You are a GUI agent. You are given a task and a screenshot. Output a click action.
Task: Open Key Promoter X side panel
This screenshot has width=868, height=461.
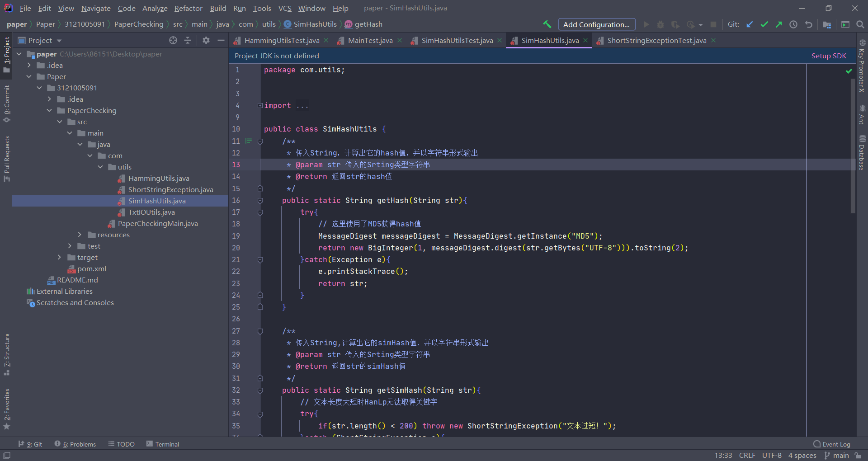[862, 66]
